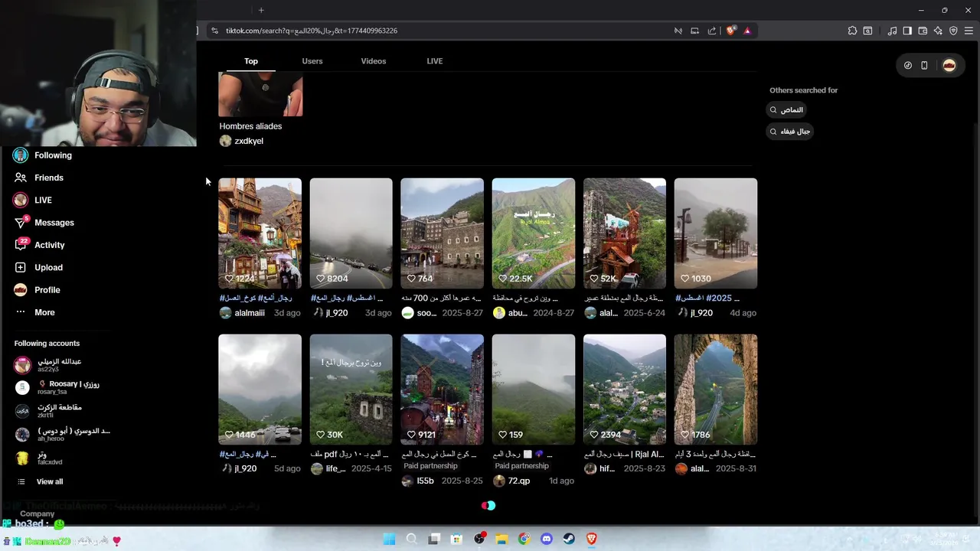The image size is (980, 551).
Task: Open the Upload page
Action: coord(48,267)
